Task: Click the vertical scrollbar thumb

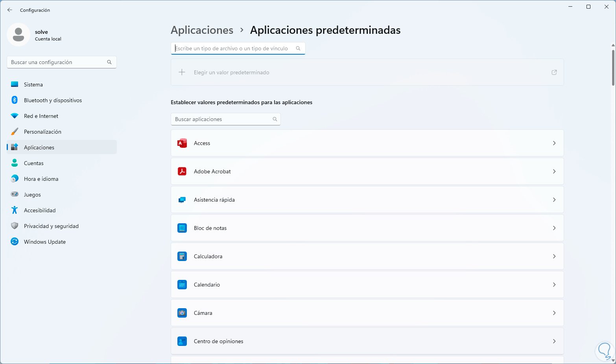Action: 613,67
